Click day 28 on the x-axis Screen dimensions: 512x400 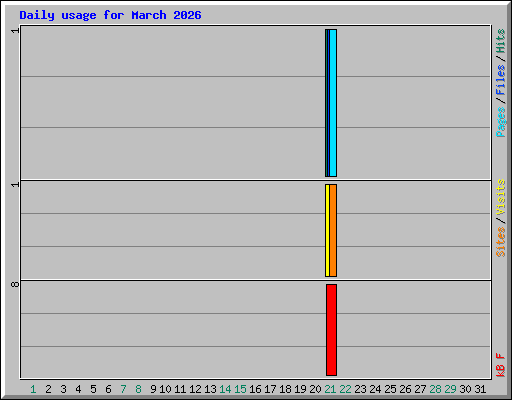coord(435,389)
